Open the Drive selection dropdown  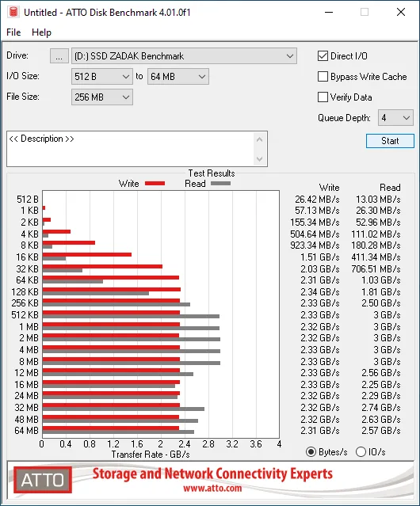184,56
